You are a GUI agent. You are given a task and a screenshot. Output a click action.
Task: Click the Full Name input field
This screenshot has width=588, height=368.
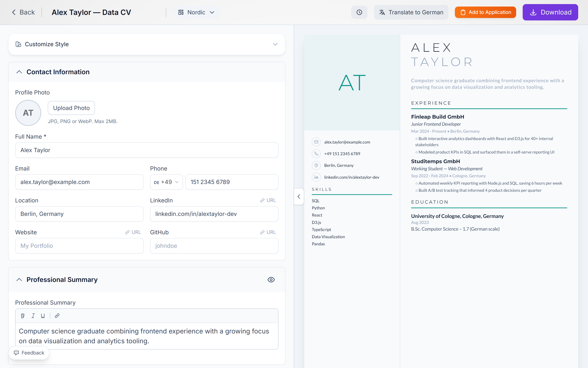[x=147, y=150]
